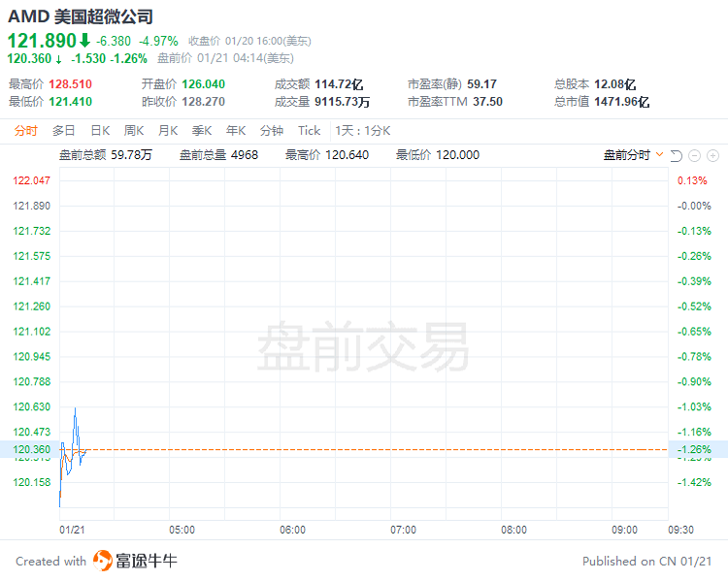Click pre-market price 120.360 at top

pyautogui.click(x=29, y=58)
